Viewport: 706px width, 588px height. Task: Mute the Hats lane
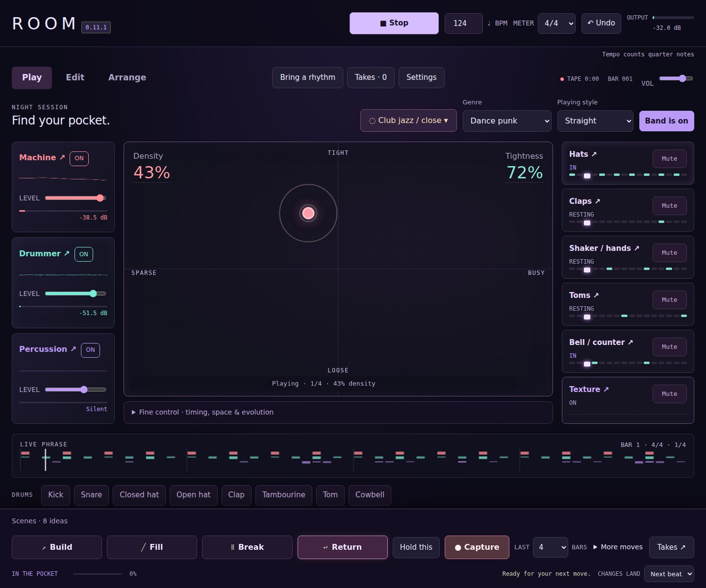(669, 159)
